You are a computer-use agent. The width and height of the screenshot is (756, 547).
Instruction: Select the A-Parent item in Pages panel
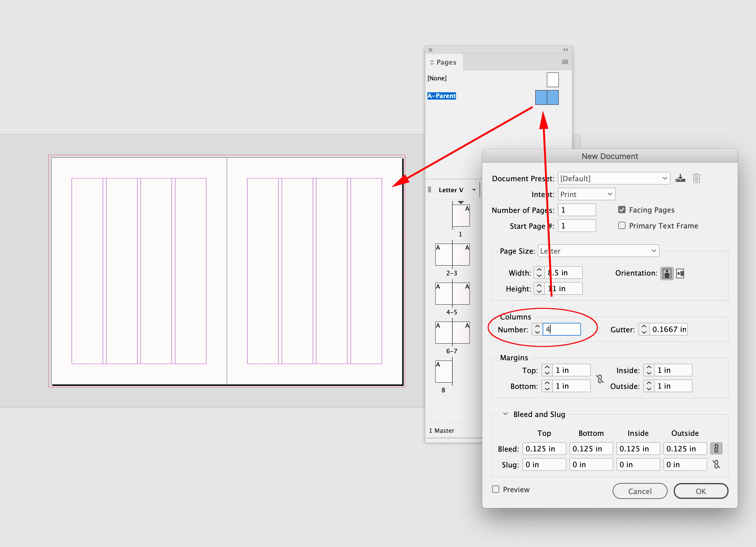tap(441, 96)
